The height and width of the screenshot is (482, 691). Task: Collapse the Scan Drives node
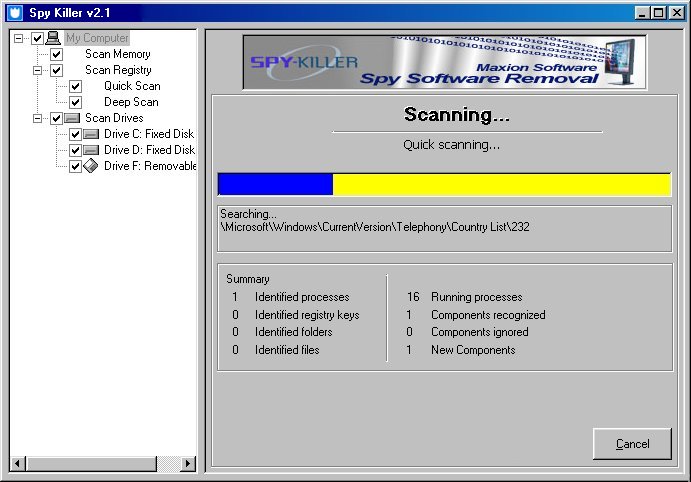tap(37, 118)
